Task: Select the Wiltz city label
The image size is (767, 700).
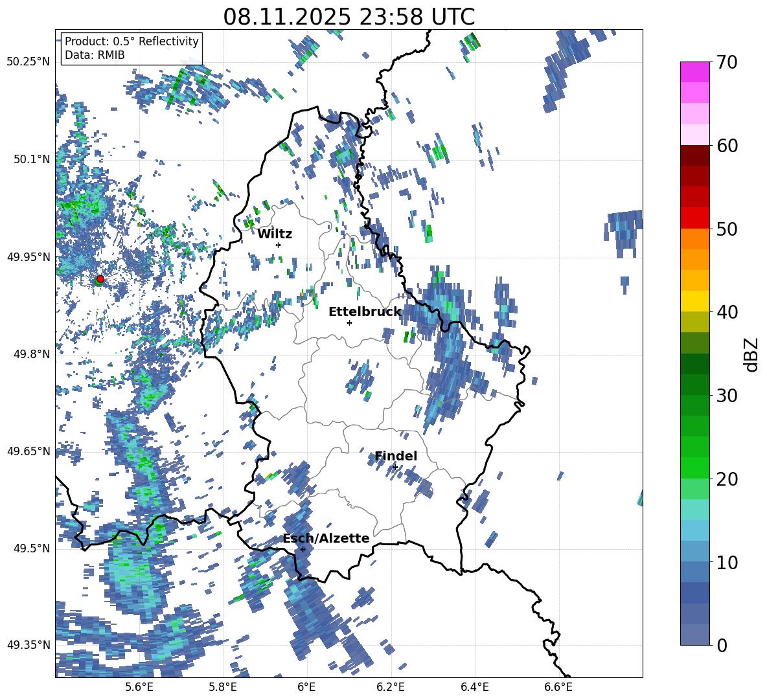Action: (x=275, y=234)
